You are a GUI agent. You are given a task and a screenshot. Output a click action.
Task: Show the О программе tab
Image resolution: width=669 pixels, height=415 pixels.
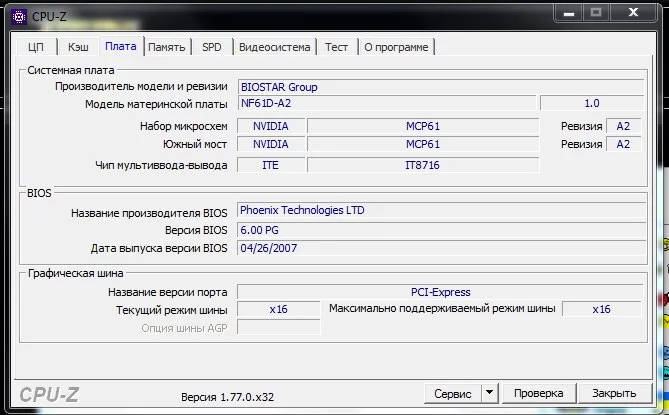[396, 47]
